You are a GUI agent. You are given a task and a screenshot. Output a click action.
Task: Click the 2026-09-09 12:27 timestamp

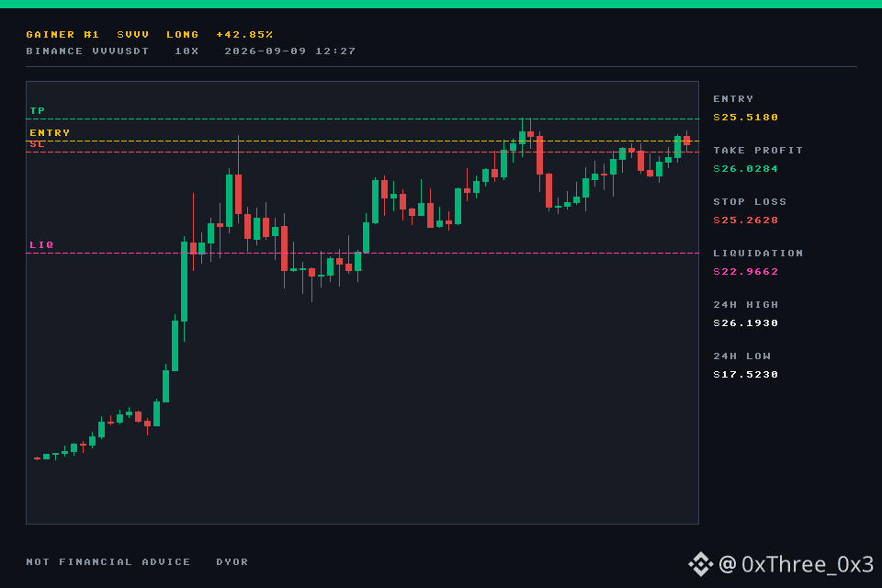pos(290,51)
